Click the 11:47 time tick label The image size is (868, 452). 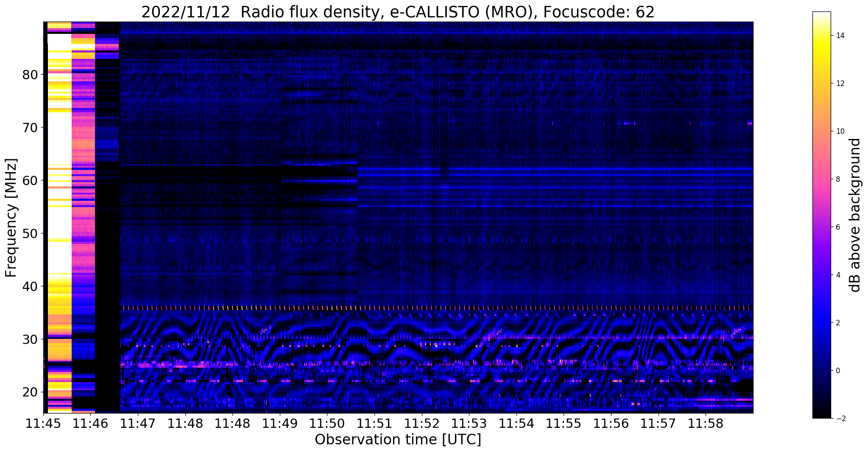[138, 424]
